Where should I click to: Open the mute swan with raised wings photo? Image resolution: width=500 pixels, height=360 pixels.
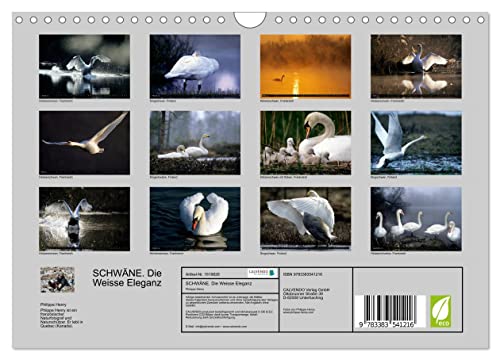click(x=195, y=219)
